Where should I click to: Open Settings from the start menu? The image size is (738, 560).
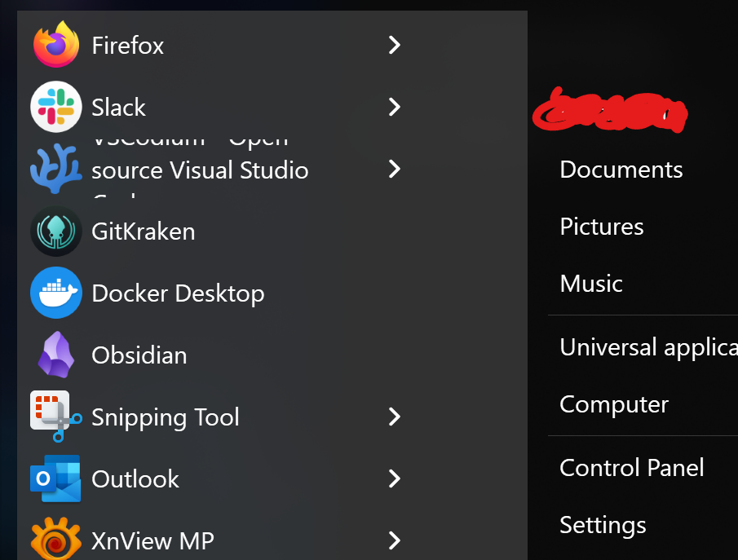coord(603,525)
